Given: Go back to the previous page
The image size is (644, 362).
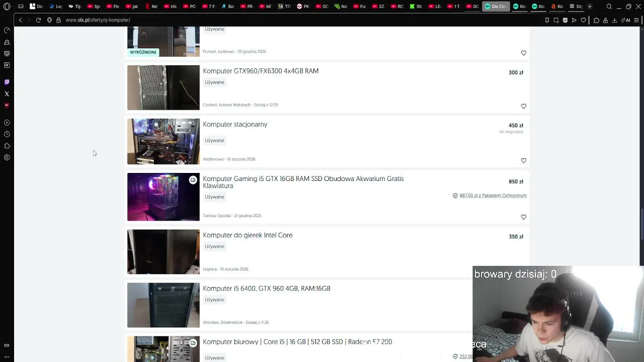Looking at the screenshot, I should tap(20, 20).
